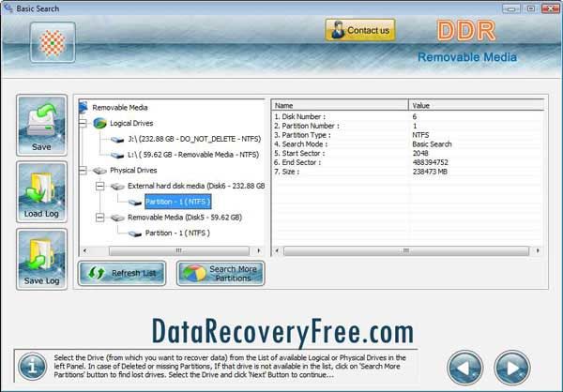Click the Save Log button

coord(41,259)
